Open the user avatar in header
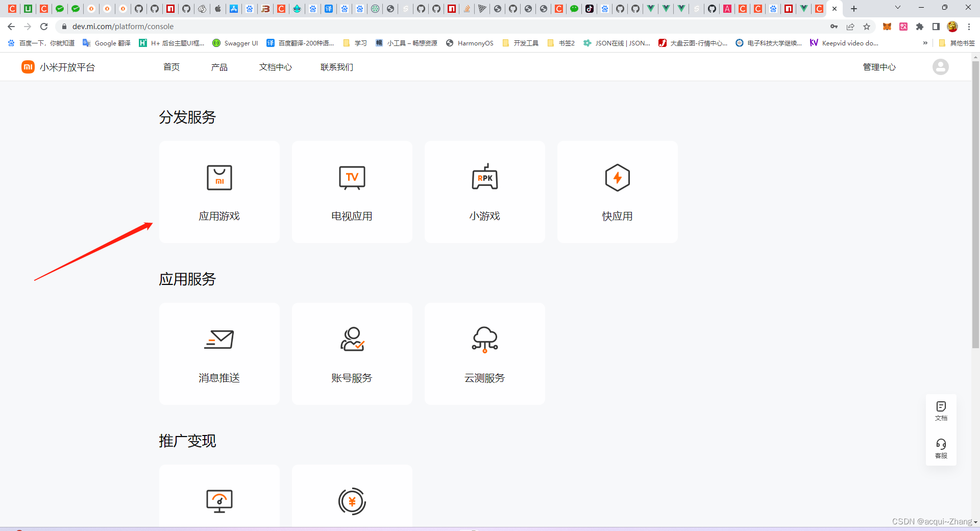 (940, 67)
